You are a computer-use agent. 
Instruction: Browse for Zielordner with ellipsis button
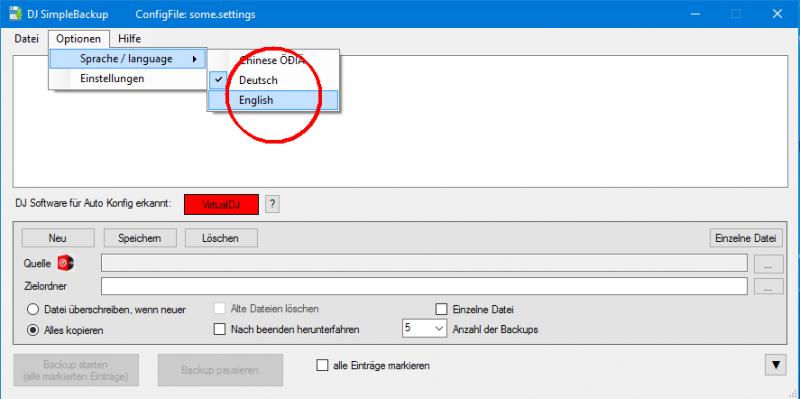click(x=769, y=286)
